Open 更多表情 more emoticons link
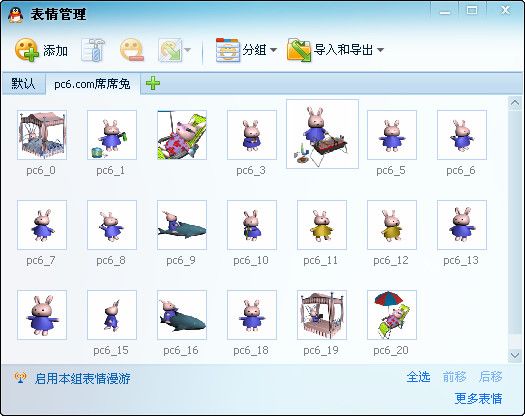The image size is (525, 416). click(478, 399)
